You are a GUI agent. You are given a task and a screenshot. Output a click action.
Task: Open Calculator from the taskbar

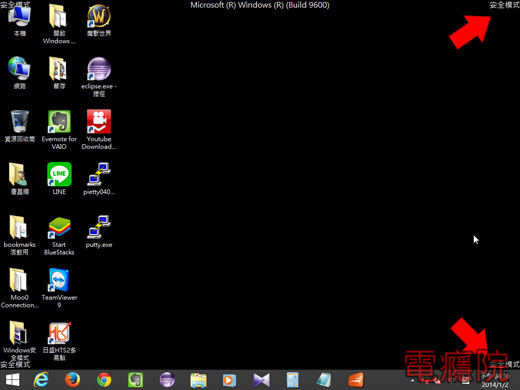293,380
